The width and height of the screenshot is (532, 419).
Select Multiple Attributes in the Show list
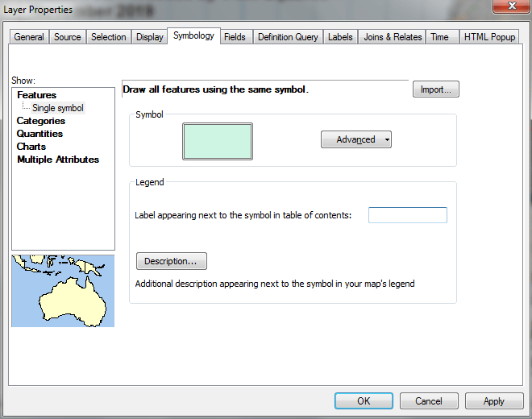[58, 160]
